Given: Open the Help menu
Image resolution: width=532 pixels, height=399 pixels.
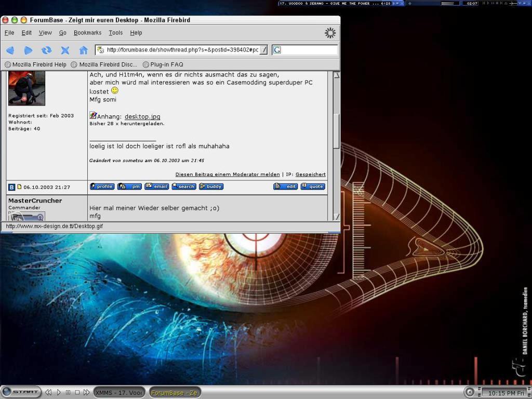Looking at the screenshot, I should (x=136, y=33).
